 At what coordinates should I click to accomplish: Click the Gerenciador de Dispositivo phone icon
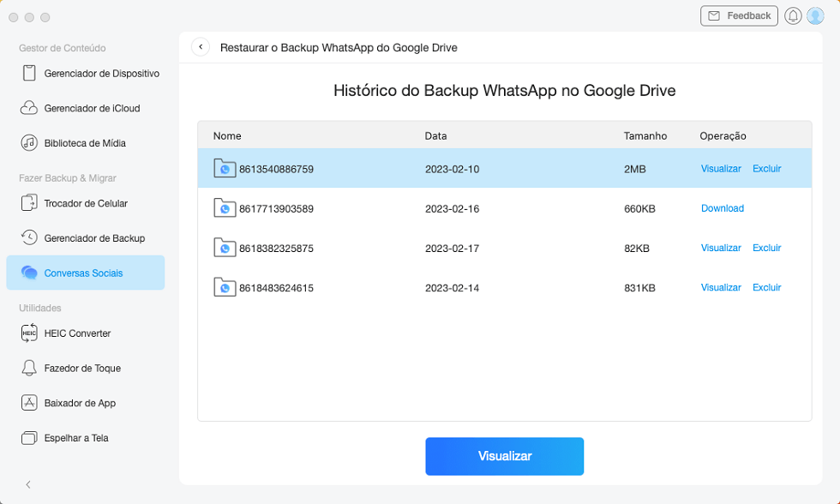tap(29, 73)
